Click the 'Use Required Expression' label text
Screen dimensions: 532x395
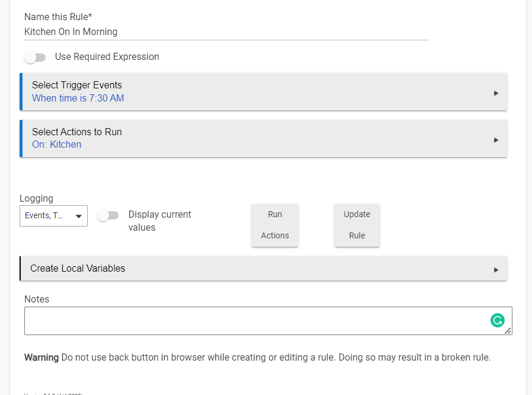point(107,57)
